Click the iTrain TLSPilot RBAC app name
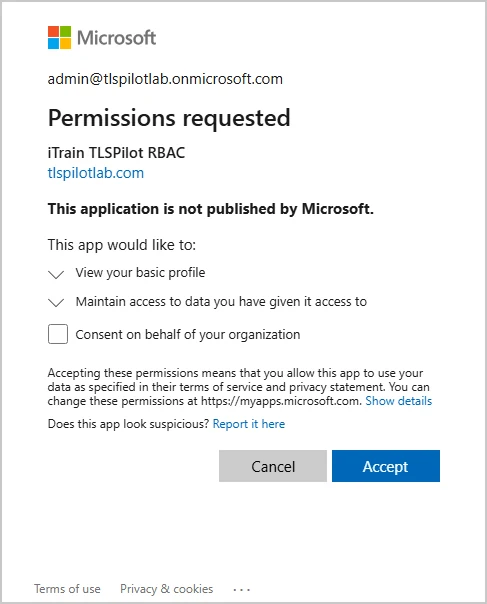This screenshot has height=604, width=487. (116, 153)
